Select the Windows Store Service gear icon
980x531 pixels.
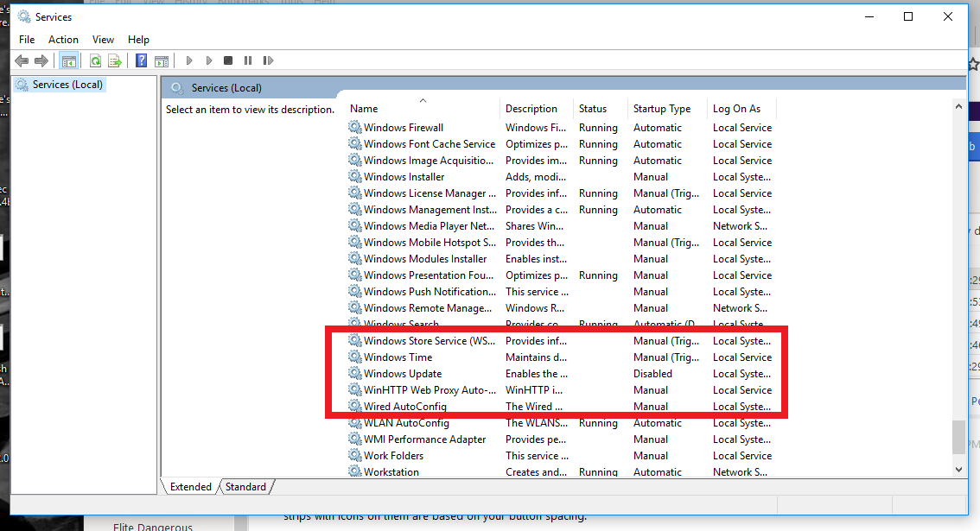tap(355, 340)
